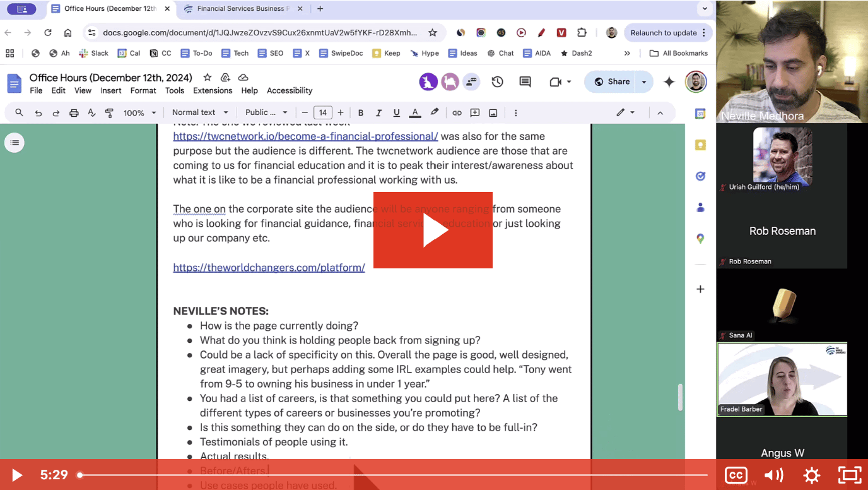This screenshot has height=490, width=868.
Task: Open Google Calendar in the side panel
Action: [x=700, y=114]
